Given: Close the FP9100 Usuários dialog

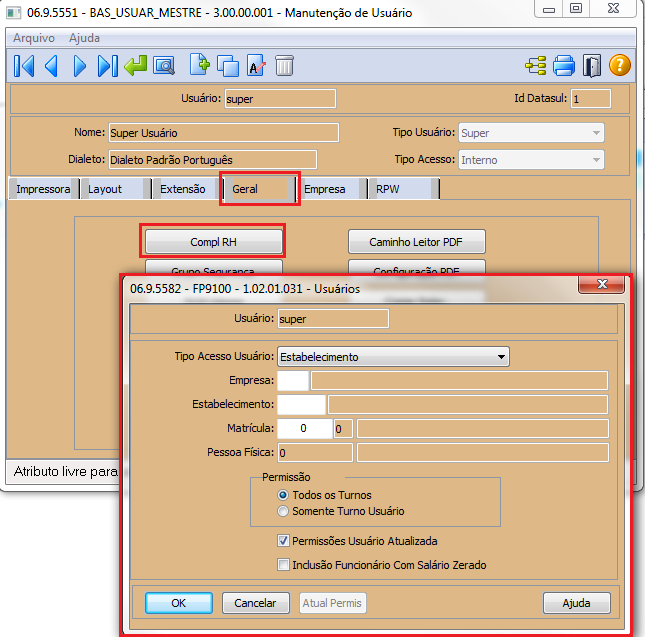Looking at the screenshot, I should tap(602, 284).
